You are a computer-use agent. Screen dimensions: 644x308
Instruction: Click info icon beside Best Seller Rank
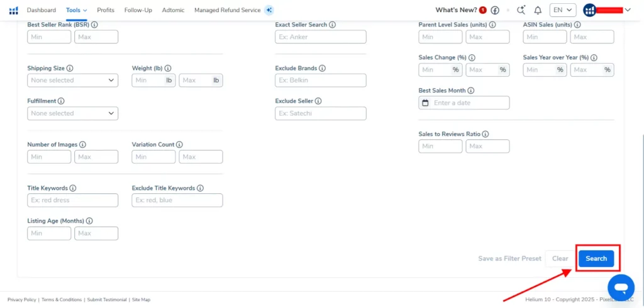pos(94,25)
